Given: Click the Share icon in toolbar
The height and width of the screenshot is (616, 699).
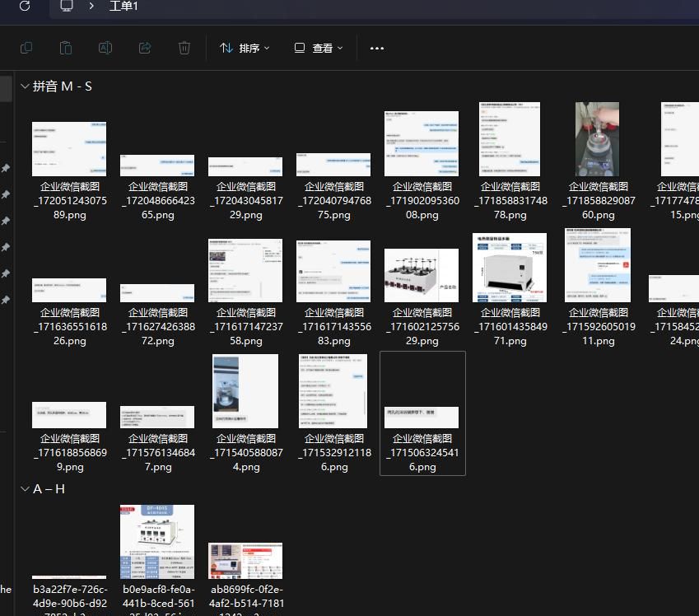Looking at the screenshot, I should click(145, 48).
